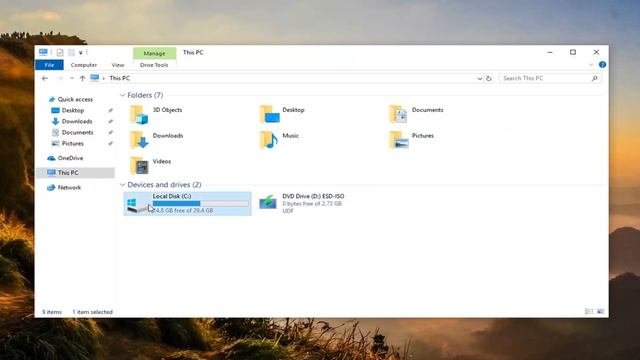640x360 pixels.
Task: Refresh the This PC view
Action: (x=489, y=78)
